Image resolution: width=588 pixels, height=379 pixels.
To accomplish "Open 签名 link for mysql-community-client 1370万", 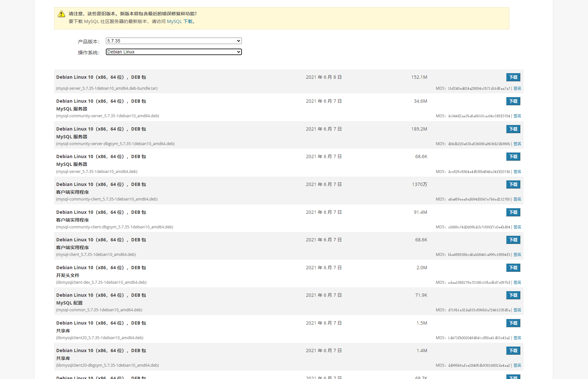I will click(517, 199).
